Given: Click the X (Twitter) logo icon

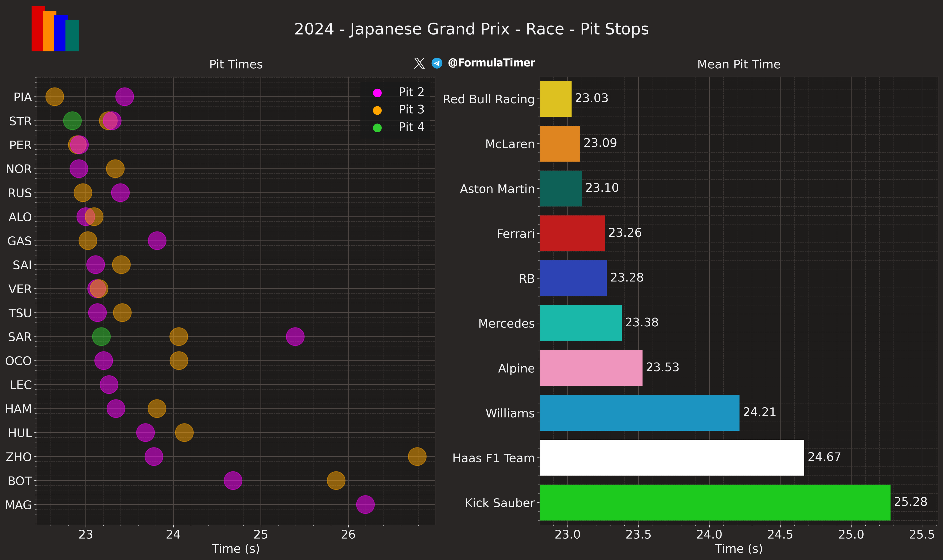Looking at the screenshot, I should click(419, 63).
